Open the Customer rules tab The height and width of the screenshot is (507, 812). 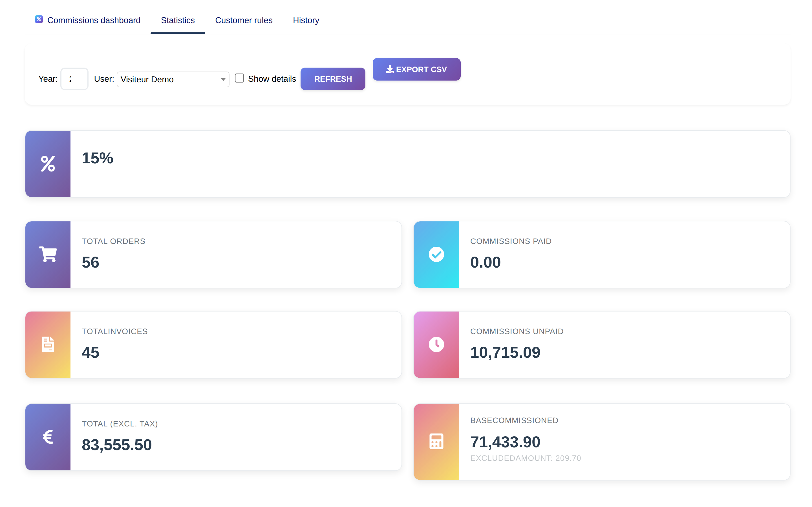click(x=244, y=20)
